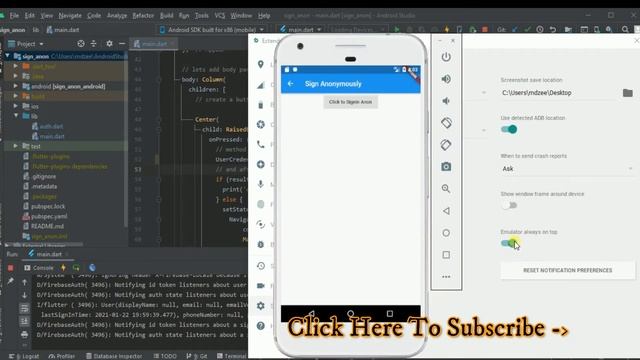Click back arrow in Sign Anonymously app bar
Viewport: 640px width, 360px height.
click(290, 84)
